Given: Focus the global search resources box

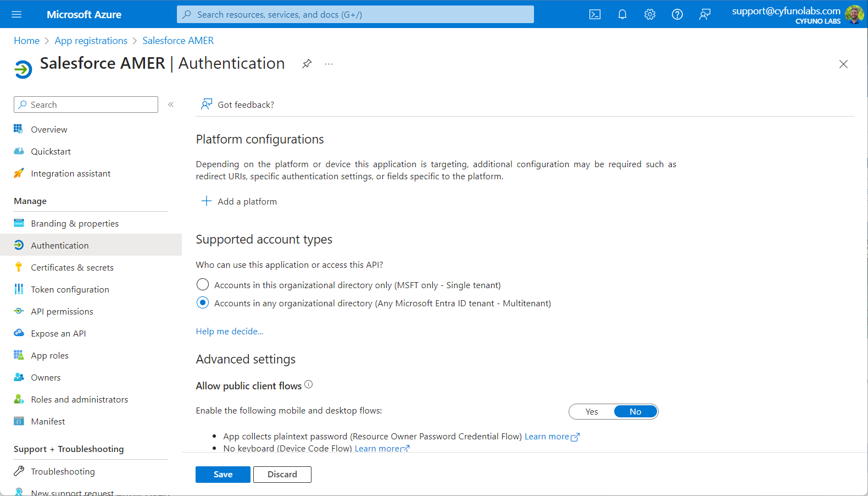Looking at the screenshot, I should coord(355,14).
